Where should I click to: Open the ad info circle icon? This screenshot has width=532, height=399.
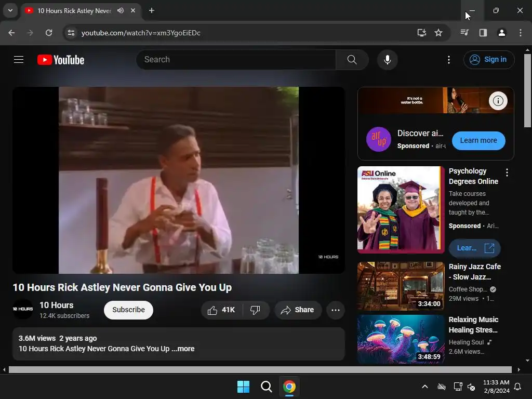(498, 101)
